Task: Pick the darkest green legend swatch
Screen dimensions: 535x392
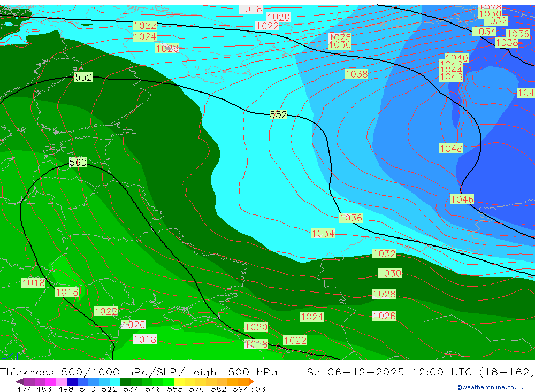Action: (x=126, y=381)
